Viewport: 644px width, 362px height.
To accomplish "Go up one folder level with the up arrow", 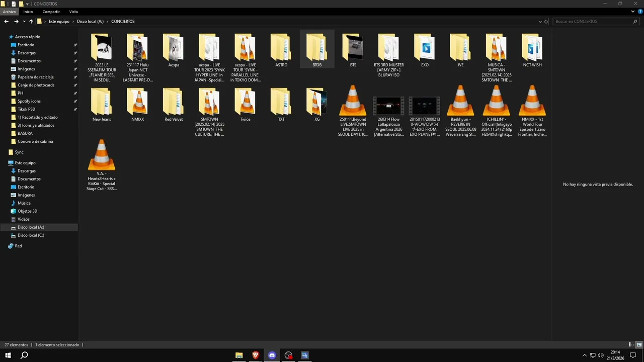I will coord(31,22).
